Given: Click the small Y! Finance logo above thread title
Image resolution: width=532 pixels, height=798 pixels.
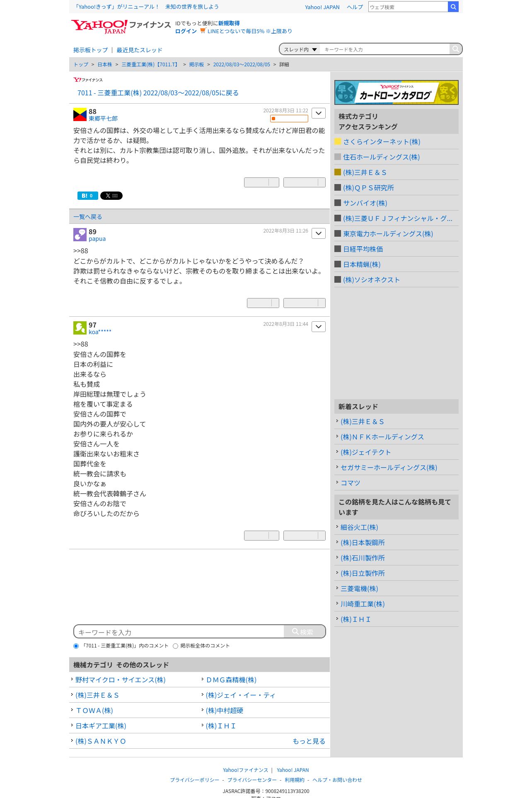Looking at the screenshot, I should (x=88, y=80).
